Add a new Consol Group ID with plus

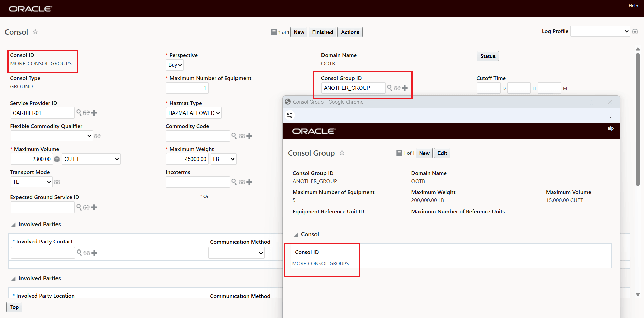405,88
